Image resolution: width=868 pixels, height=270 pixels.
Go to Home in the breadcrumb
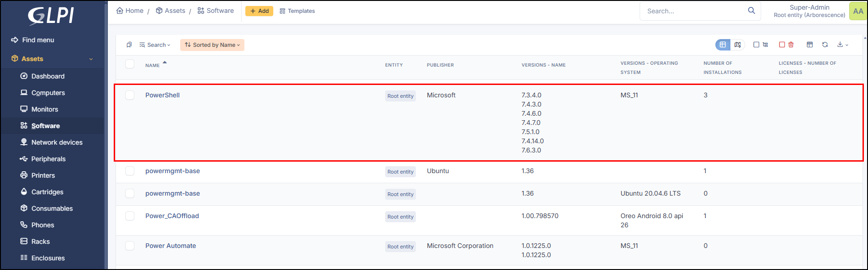click(x=130, y=11)
